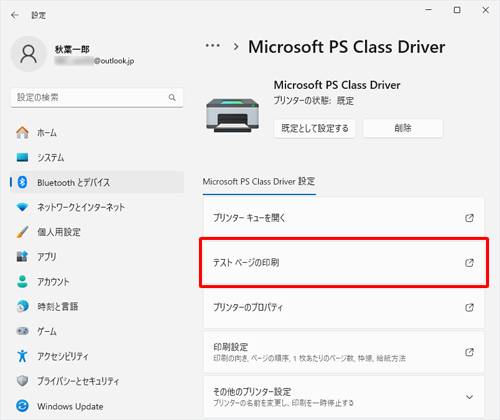This screenshot has width=500, height=420.
Task: Click external-link icon for プリンターのプロパティ
Action: tap(469, 307)
